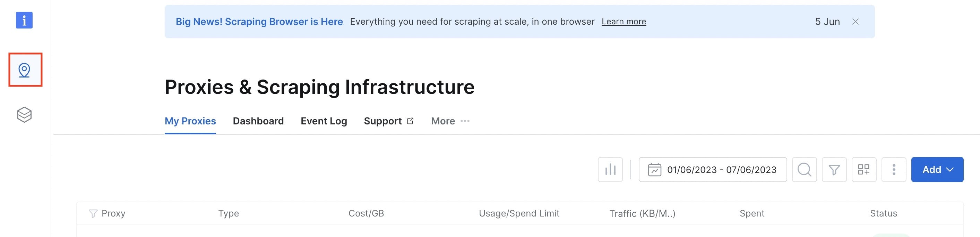Image resolution: width=980 pixels, height=237 pixels.
Task: Click the Status column header
Action: [x=883, y=213]
